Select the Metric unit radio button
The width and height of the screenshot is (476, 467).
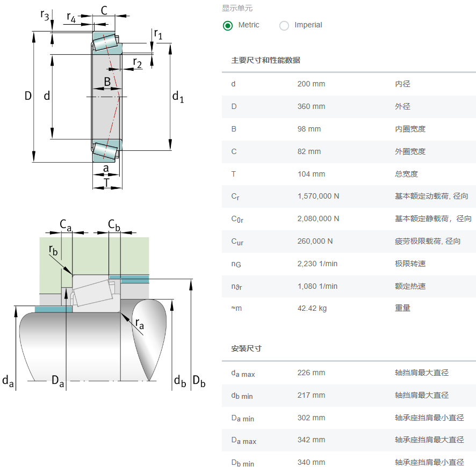coord(227,25)
